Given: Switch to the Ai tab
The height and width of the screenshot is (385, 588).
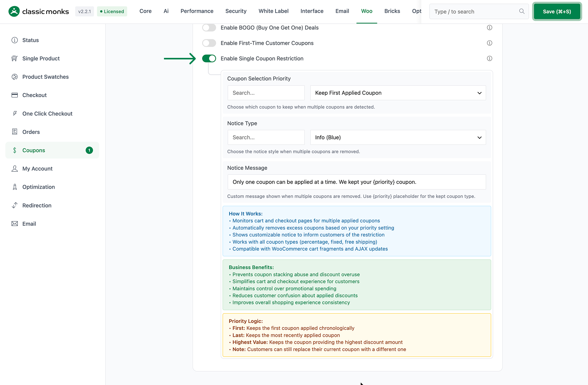Looking at the screenshot, I should tap(166, 11).
